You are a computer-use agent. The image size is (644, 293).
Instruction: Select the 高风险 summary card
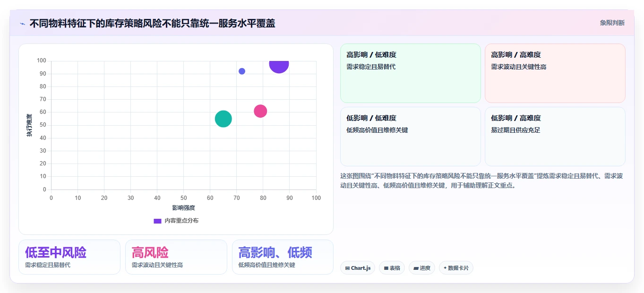[176, 257]
